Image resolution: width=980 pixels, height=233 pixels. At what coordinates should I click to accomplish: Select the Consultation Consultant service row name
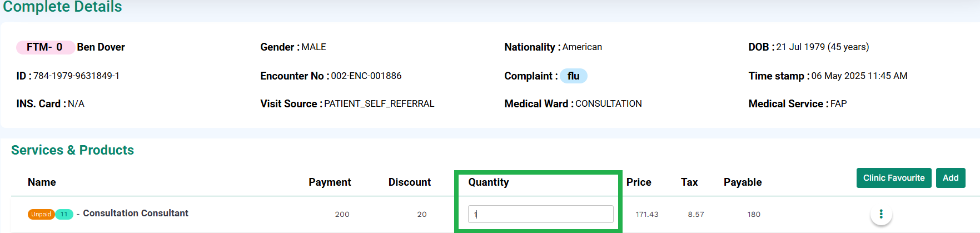pyautogui.click(x=136, y=213)
